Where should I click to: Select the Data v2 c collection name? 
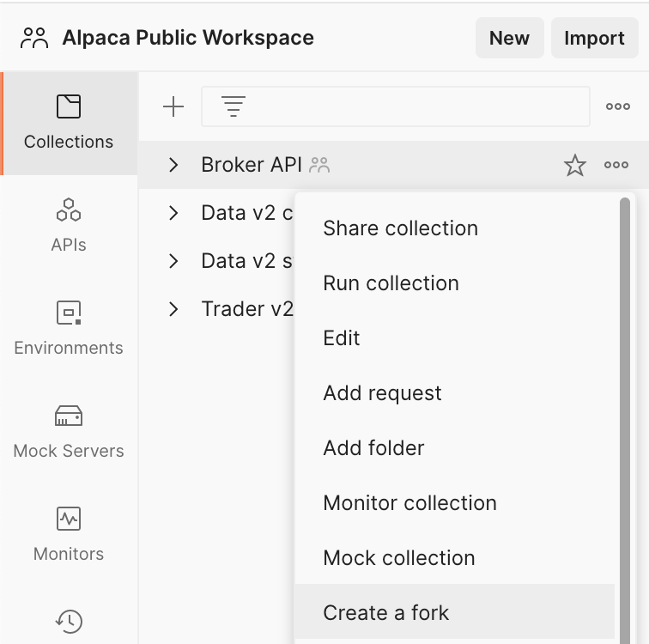click(247, 213)
